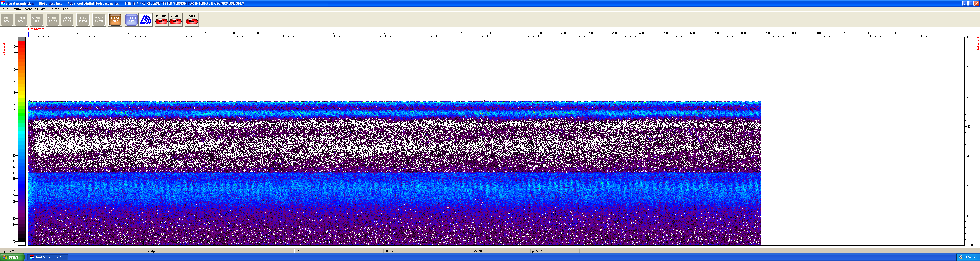Click the Range (m) axis label
The height and width of the screenshot is (261, 980).
[x=978, y=44]
